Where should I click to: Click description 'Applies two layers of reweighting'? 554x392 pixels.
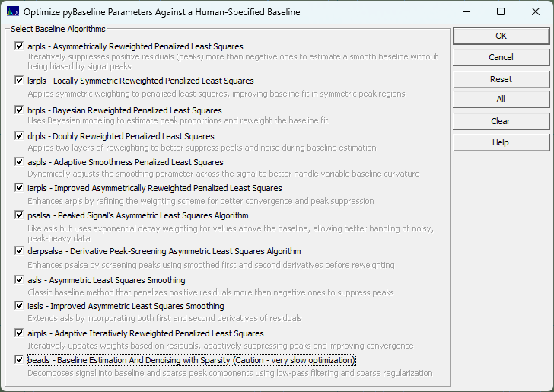click(202, 148)
